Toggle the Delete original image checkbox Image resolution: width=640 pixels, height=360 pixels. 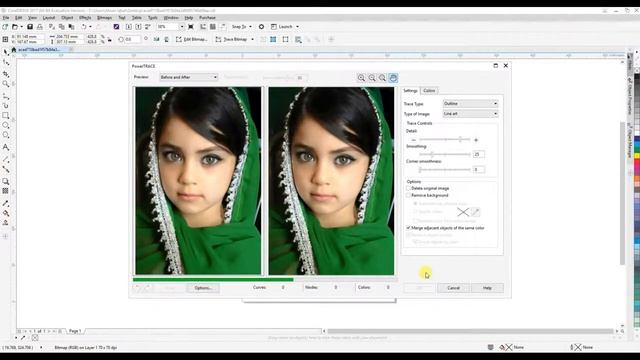pos(408,188)
